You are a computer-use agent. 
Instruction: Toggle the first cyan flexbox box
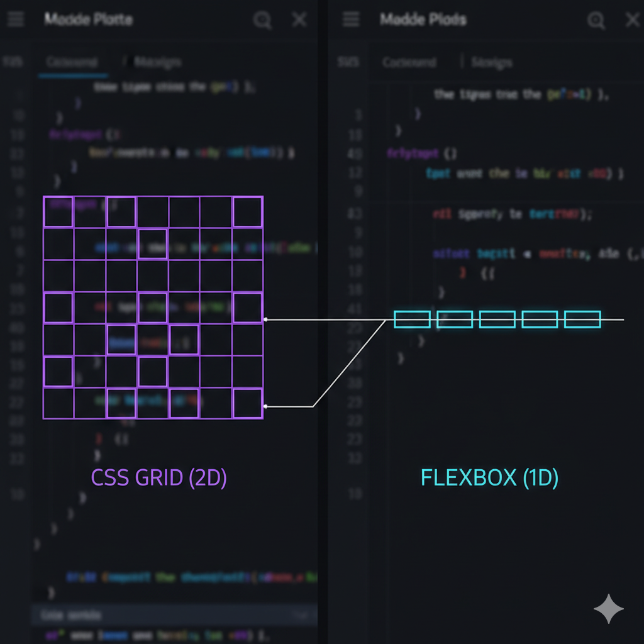click(x=411, y=319)
